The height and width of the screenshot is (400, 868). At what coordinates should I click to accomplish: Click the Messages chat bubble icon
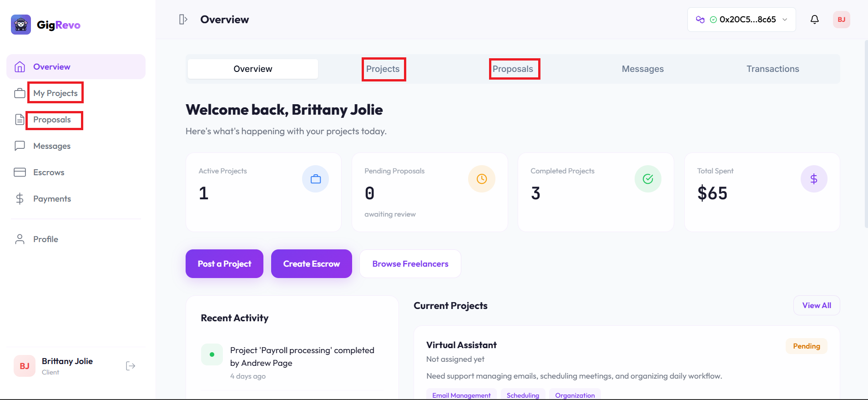tap(20, 146)
